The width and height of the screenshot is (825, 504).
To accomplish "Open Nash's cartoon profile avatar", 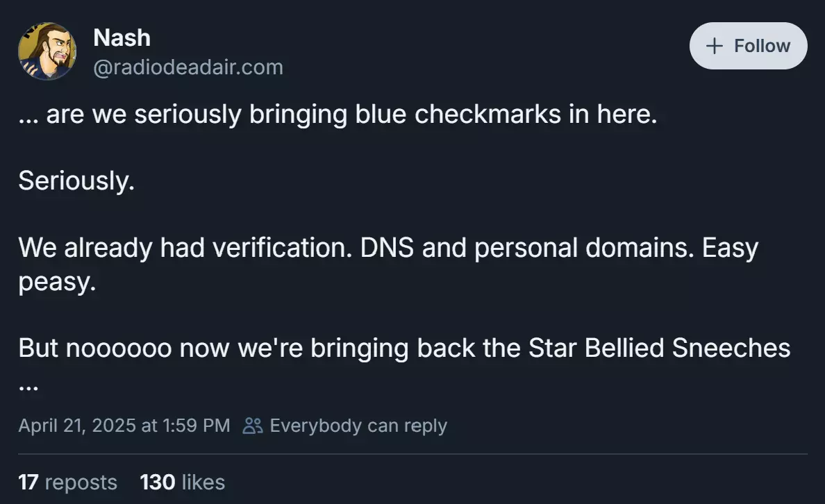I will point(47,51).
